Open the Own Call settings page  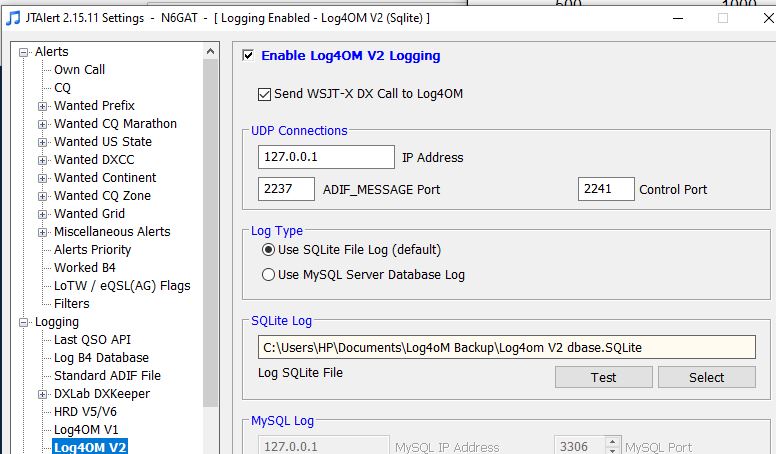pyautogui.click(x=79, y=70)
